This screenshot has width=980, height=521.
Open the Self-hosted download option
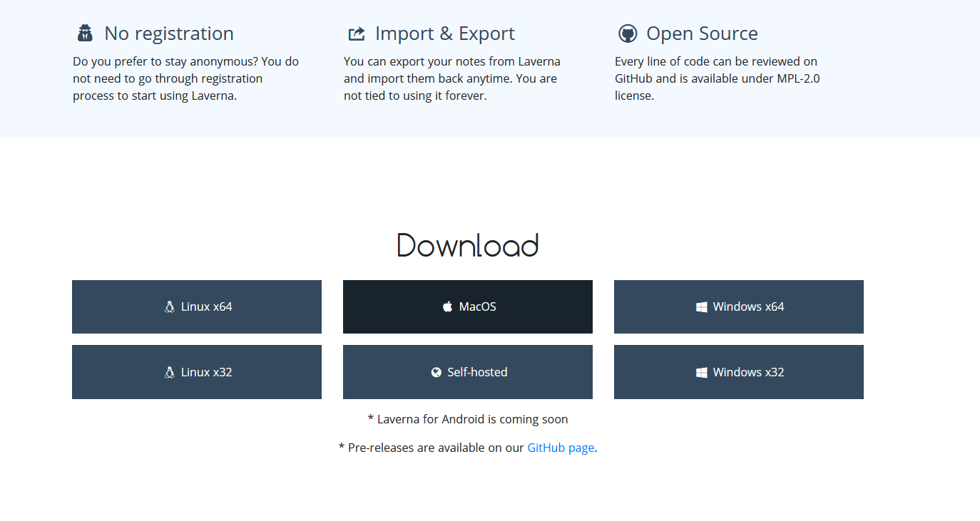pyautogui.click(x=468, y=372)
